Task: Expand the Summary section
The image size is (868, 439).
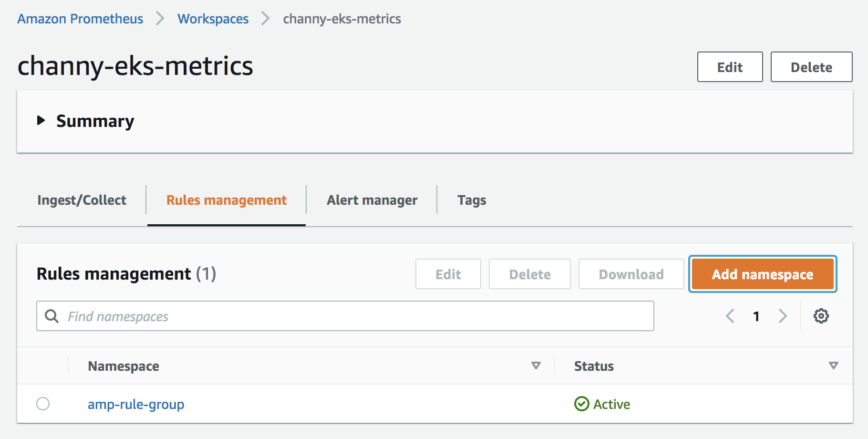Action: [41, 121]
